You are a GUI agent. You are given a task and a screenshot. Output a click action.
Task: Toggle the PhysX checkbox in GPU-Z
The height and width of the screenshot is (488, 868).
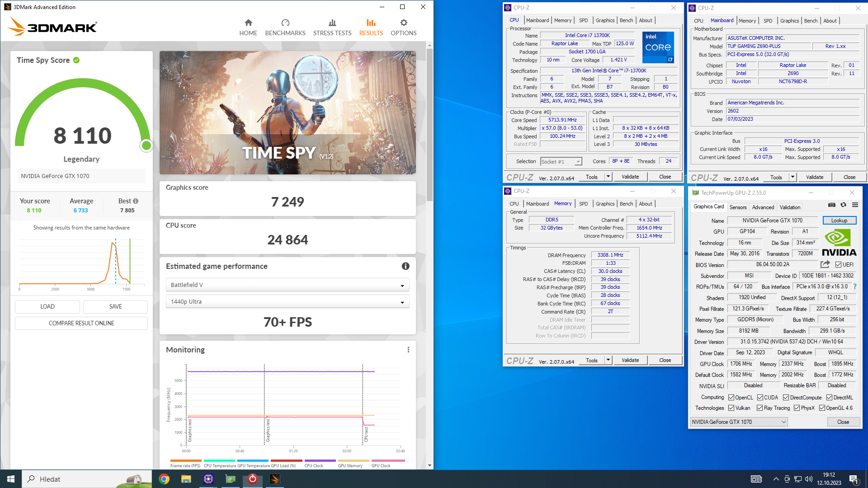pyautogui.click(x=797, y=408)
